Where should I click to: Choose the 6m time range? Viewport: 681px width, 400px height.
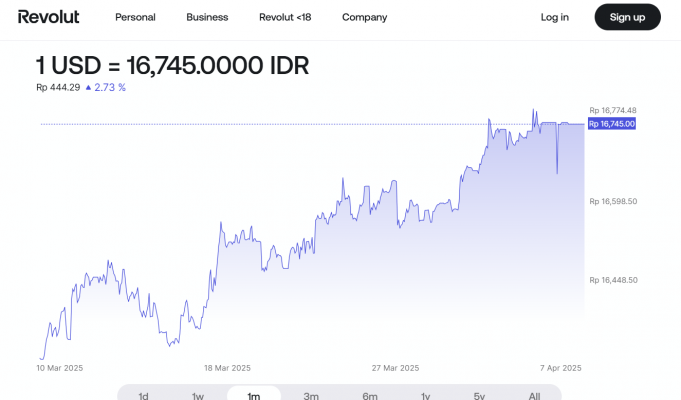coord(369,396)
